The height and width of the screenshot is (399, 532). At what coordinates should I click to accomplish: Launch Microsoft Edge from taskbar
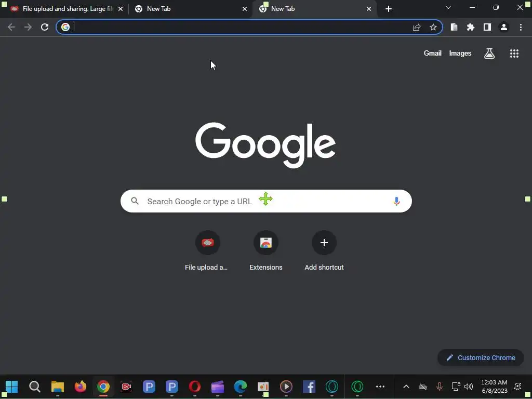(241, 387)
